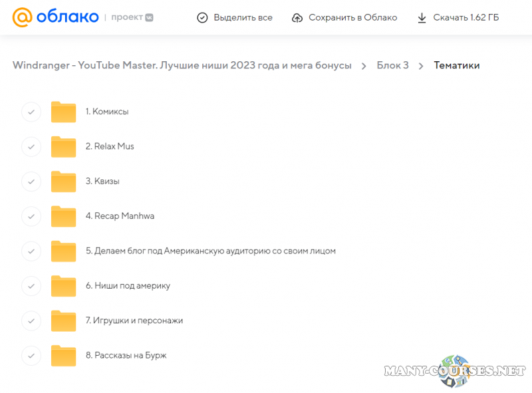Open the folder icon for 4. Recap Manhwa

point(64,216)
